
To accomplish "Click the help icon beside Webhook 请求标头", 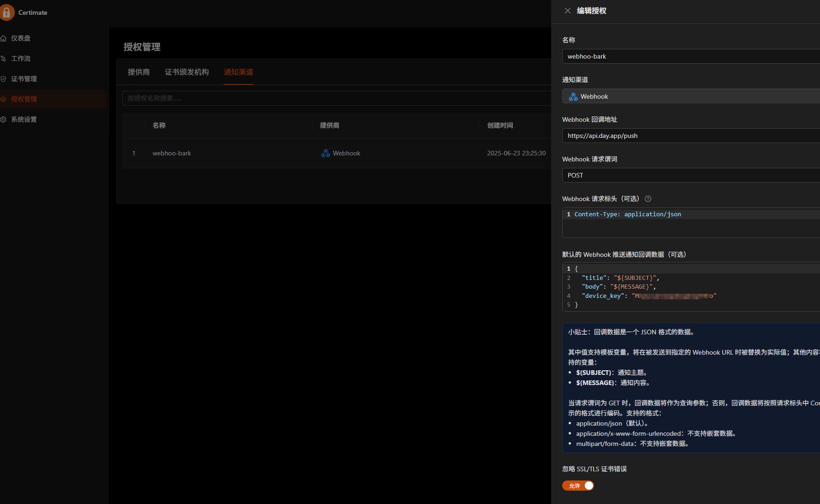I will pos(648,199).
